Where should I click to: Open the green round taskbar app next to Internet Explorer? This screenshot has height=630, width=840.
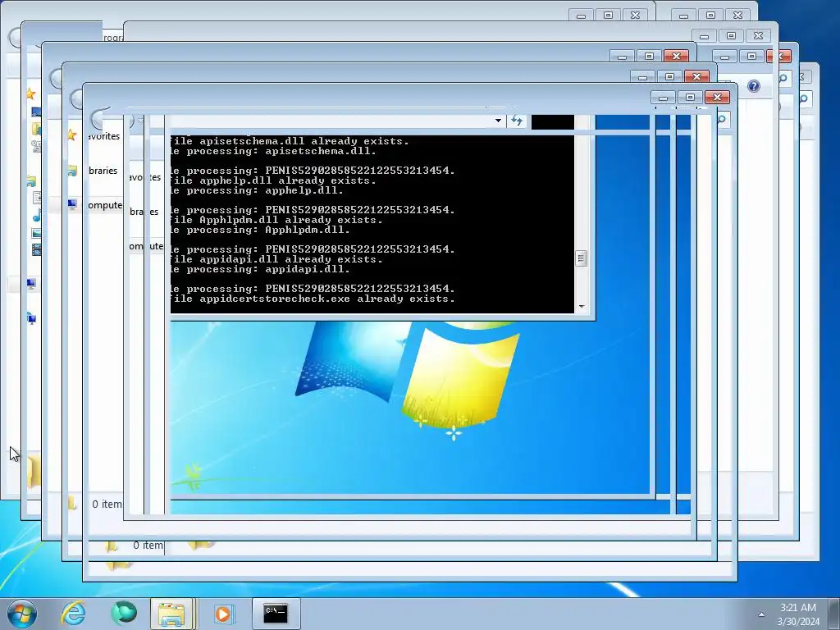click(x=124, y=614)
